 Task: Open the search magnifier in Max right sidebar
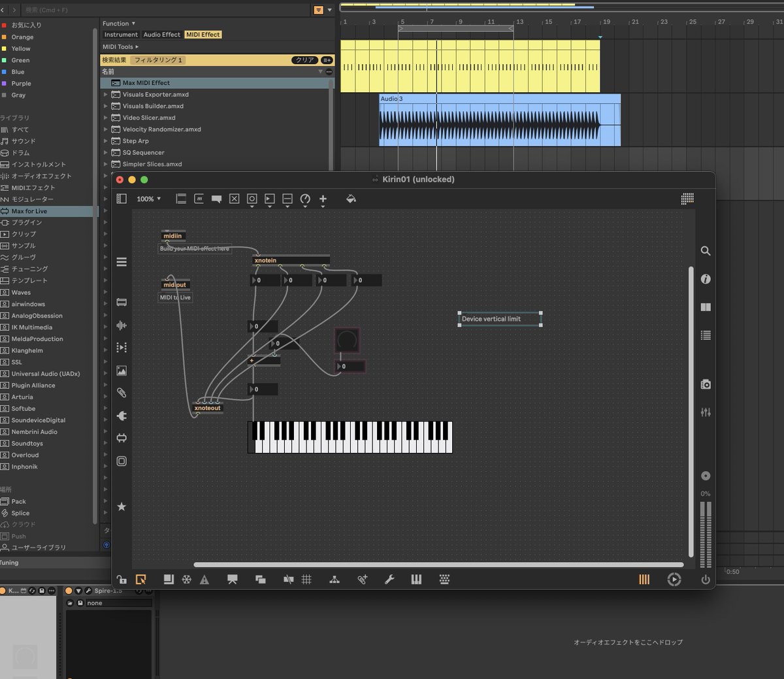(706, 251)
